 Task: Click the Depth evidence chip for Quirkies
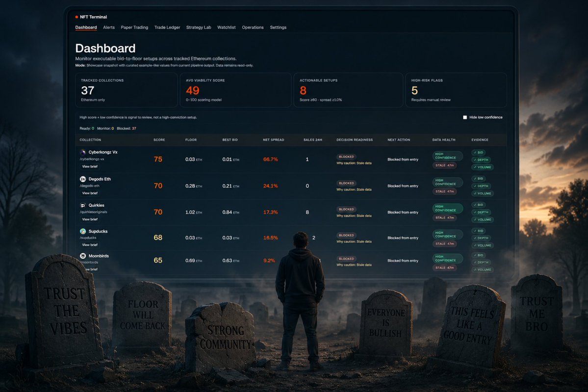pyautogui.click(x=481, y=212)
